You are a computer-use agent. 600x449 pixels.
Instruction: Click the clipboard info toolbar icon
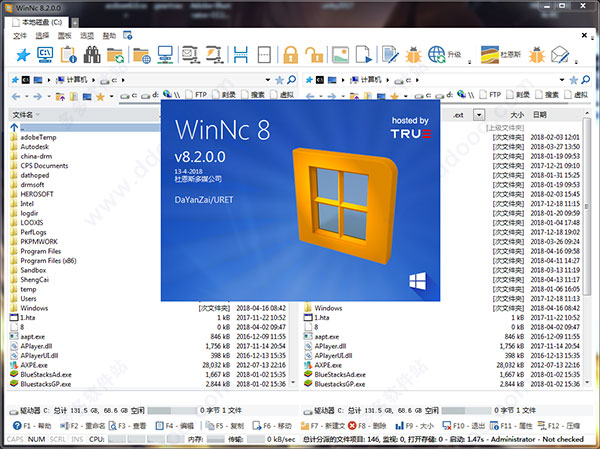(x=68, y=55)
